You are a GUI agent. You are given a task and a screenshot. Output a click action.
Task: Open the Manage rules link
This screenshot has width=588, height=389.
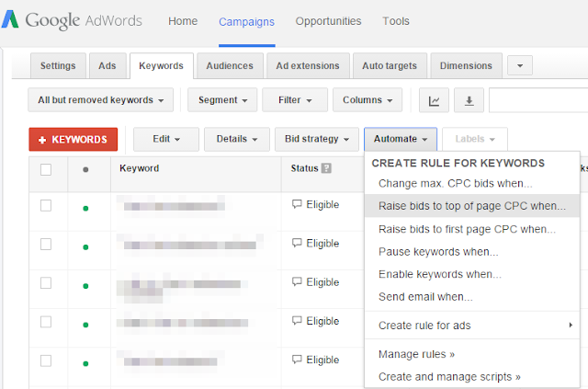pyautogui.click(x=416, y=354)
